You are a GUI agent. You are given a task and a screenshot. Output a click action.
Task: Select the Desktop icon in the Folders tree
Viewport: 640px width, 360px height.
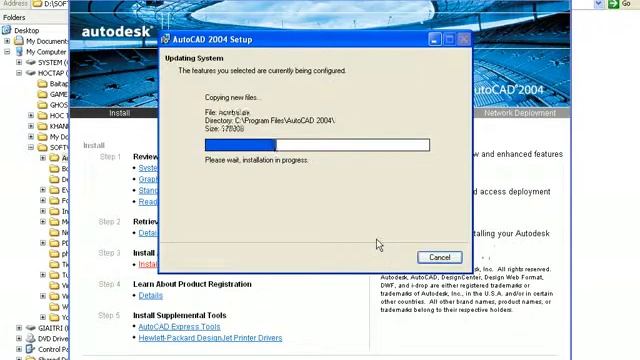7,30
